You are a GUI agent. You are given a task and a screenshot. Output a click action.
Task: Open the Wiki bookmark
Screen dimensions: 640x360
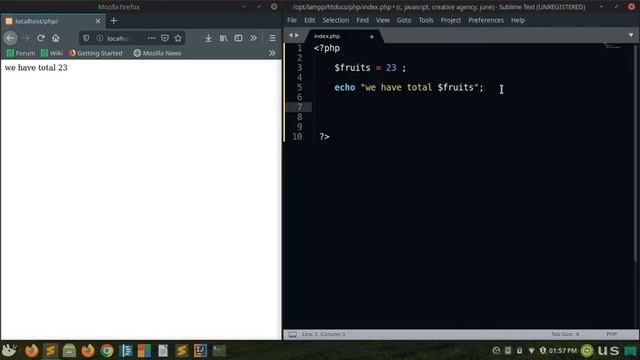click(x=52, y=53)
